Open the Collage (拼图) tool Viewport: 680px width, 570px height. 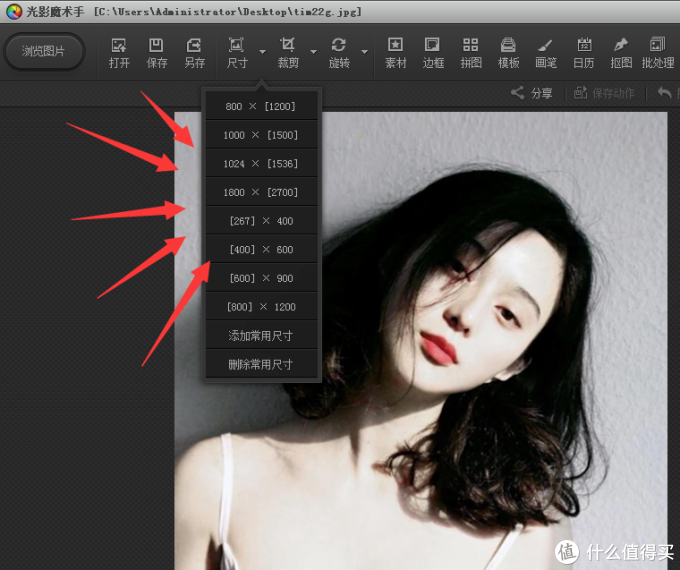coord(471,52)
